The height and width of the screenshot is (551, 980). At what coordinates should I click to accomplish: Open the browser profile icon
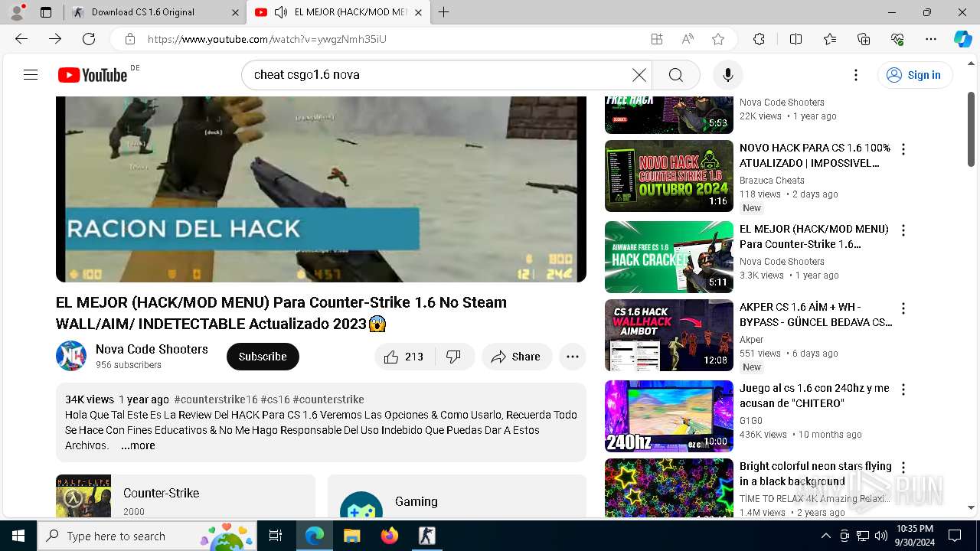coord(17,12)
